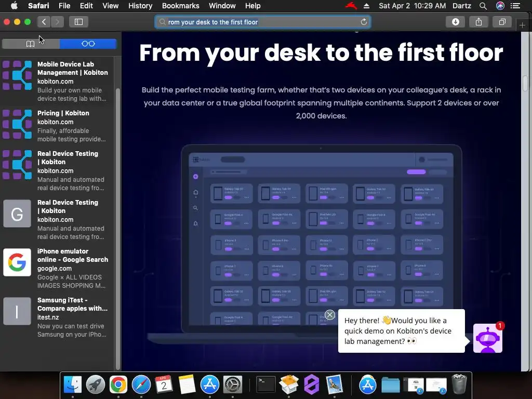Click the red bird menu bar icon

pyautogui.click(x=351, y=6)
